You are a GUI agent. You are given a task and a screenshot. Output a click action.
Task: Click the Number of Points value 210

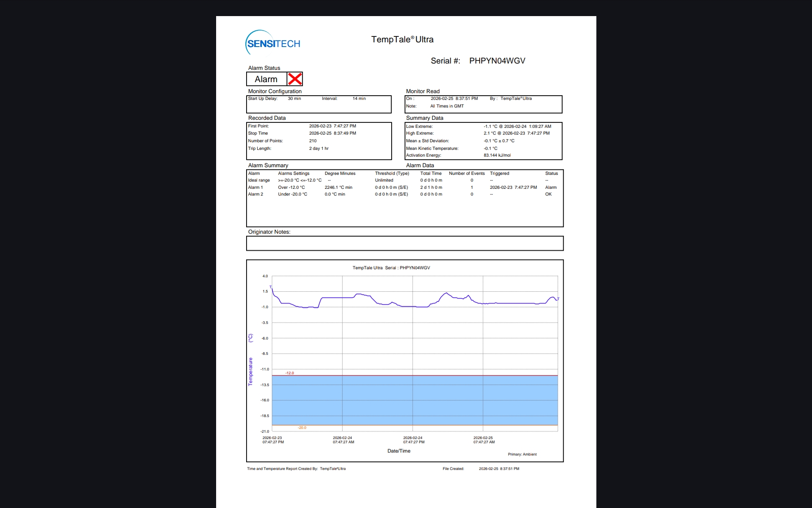click(x=313, y=141)
